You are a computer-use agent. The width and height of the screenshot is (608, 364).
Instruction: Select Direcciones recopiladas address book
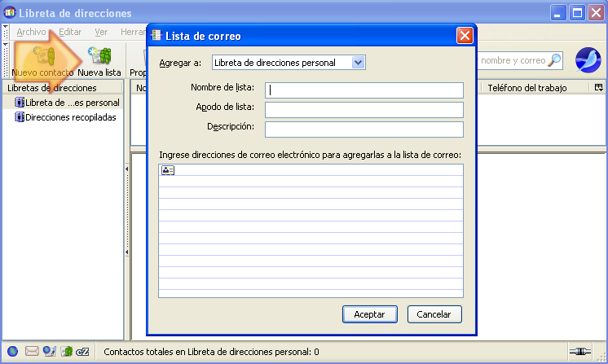tap(65, 117)
